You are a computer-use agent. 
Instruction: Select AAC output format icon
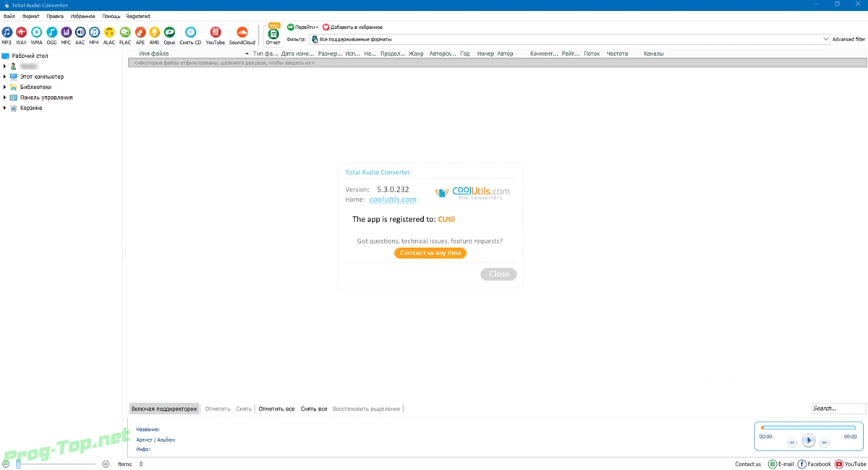[x=80, y=35]
